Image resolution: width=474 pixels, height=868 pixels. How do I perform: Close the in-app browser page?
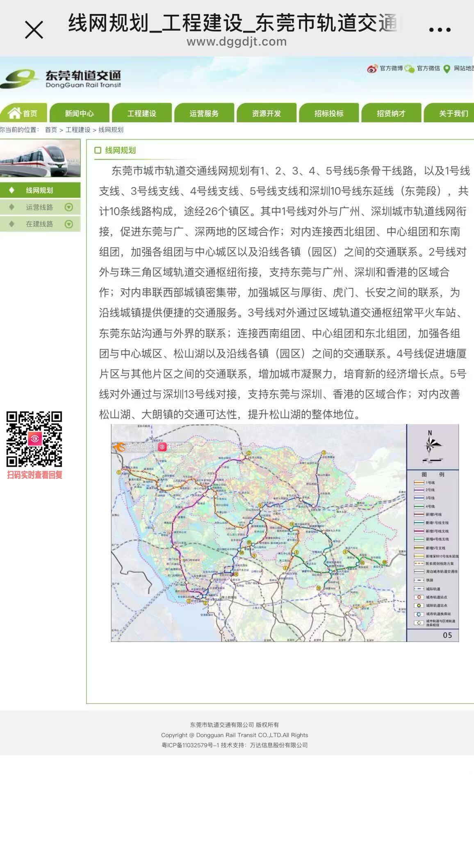(x=34, y=30)
